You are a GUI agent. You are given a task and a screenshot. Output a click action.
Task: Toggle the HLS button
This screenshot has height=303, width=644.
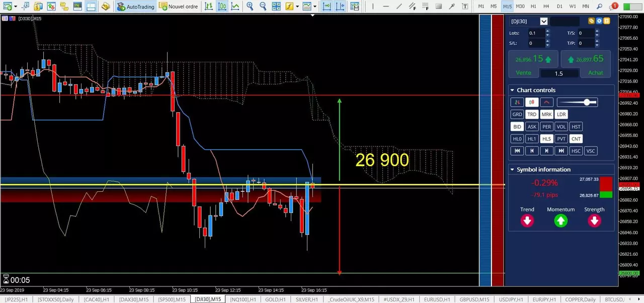546,139
